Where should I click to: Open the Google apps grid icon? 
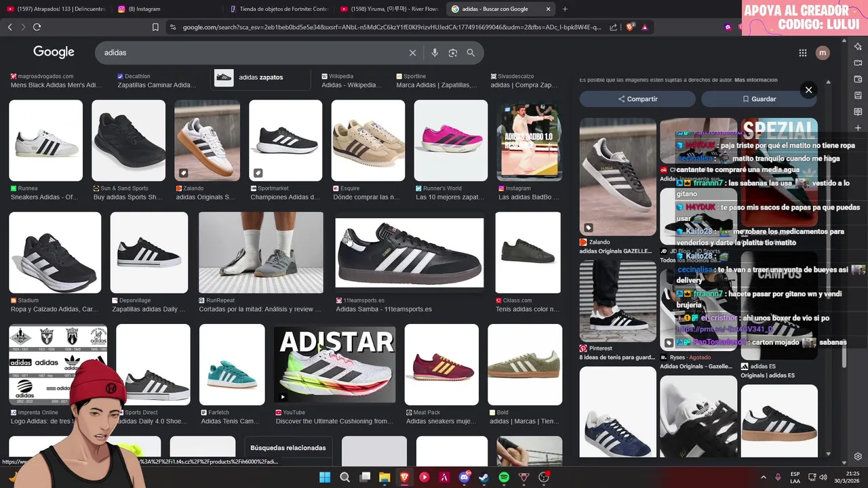click(803, 53)
